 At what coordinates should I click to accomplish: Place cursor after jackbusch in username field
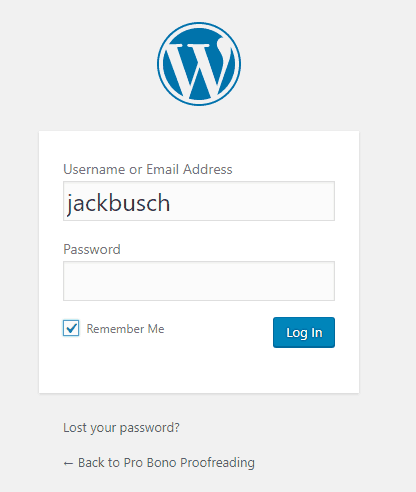pos(171,203)
